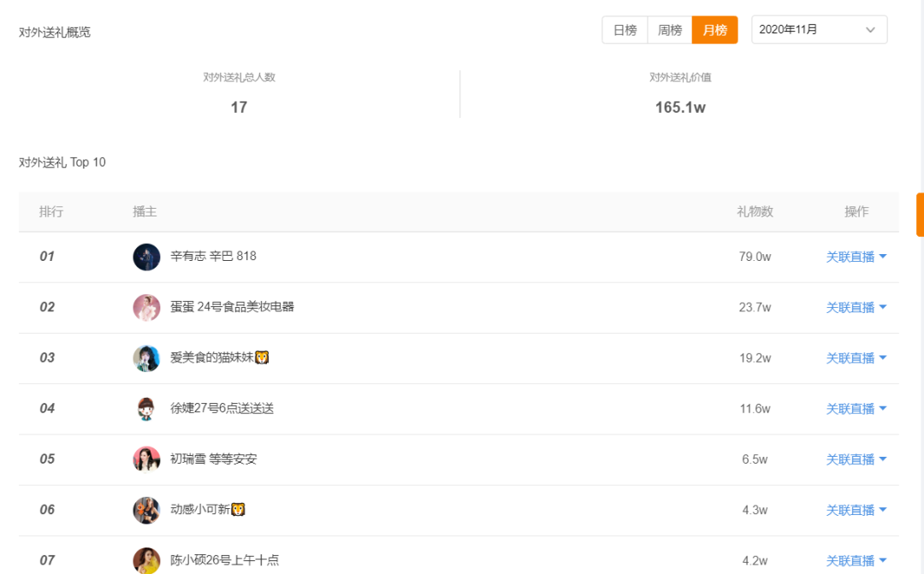Click the avatar of 陈小硕26号上午十点
This screenshot has height=574, width=924.
click(x=147, y=560)
